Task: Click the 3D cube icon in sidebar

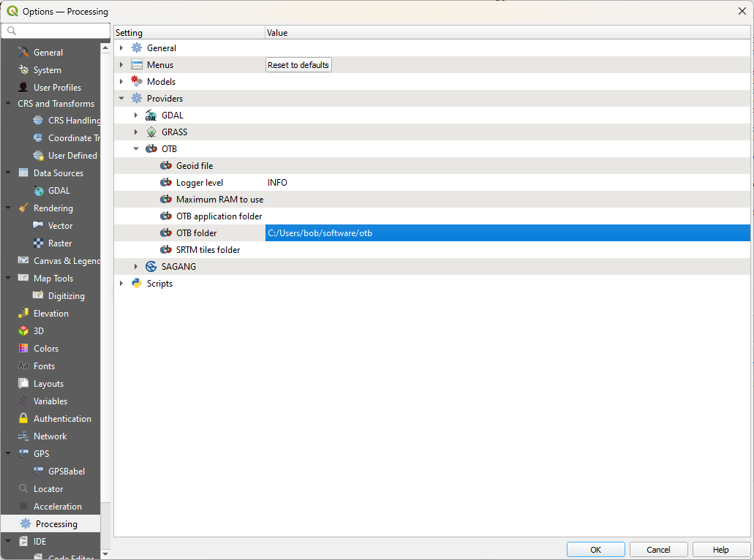Action: 23,331
